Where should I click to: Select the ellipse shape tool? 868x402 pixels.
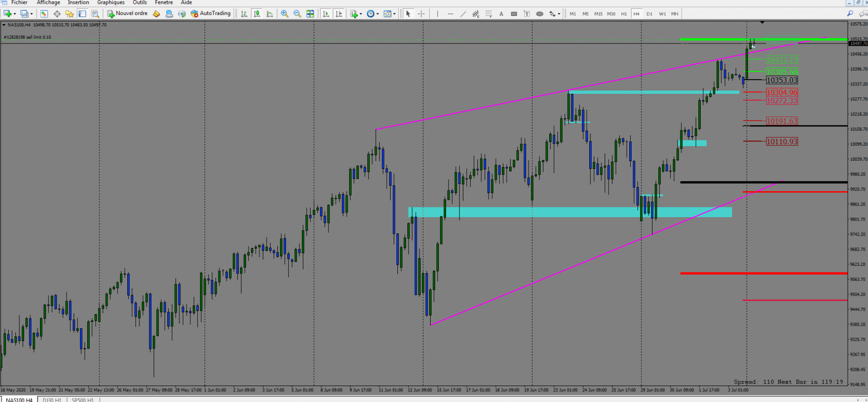(x=540, y=14)
